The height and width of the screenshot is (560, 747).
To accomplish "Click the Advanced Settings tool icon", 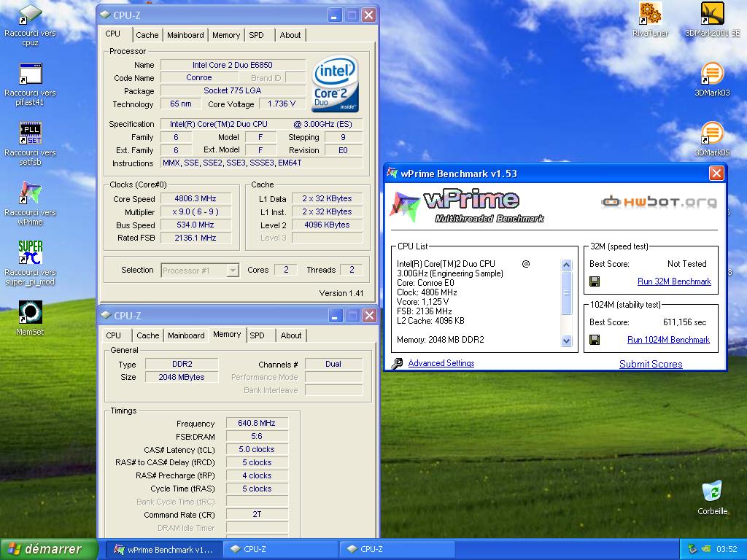I will tap(397, 363).
